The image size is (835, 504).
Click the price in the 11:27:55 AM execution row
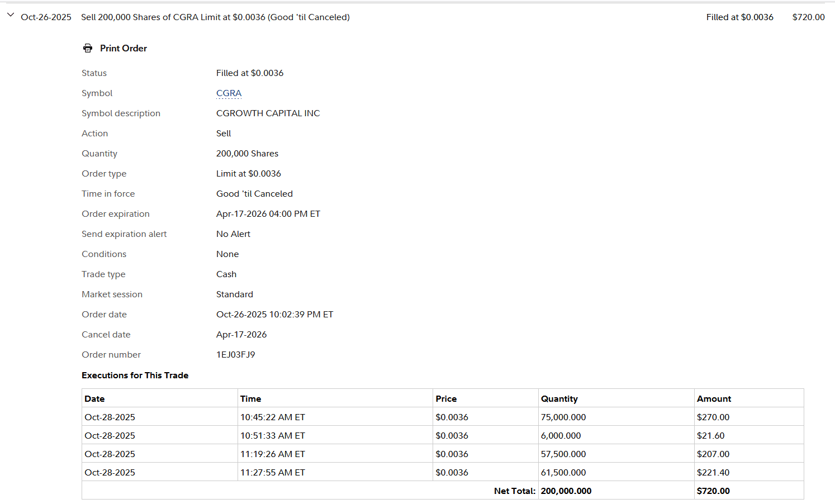452,473
